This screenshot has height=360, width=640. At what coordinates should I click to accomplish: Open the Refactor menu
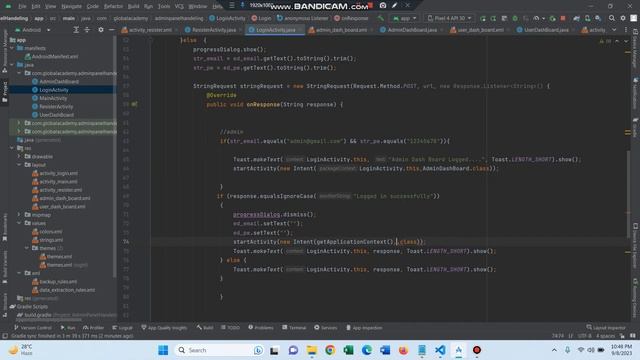[x=113, y=6]
